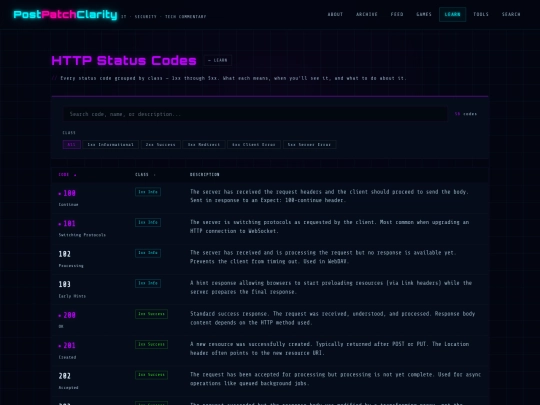The image size is (540, 405).
Task: Sort table by Class column
Action: pos(145,175)
